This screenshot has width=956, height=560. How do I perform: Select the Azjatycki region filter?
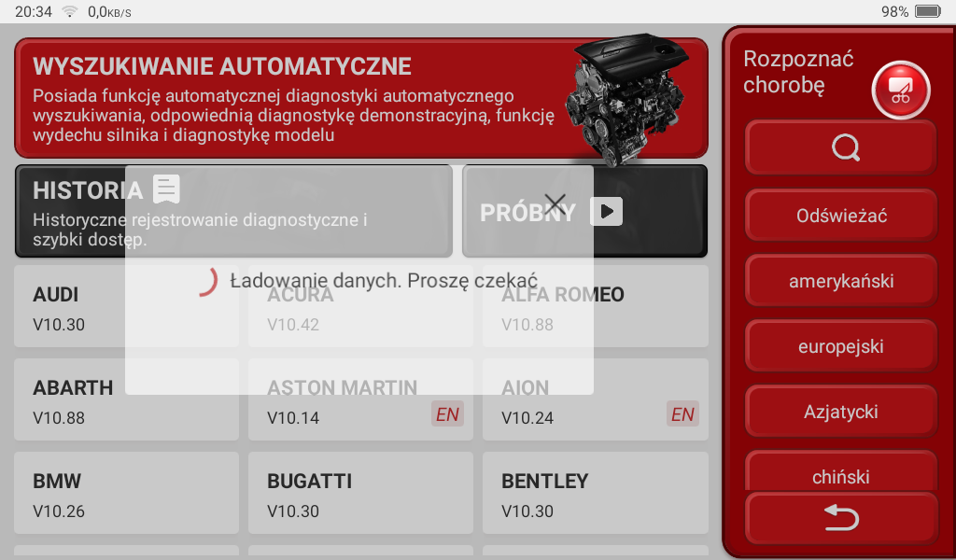pos(840,412)
